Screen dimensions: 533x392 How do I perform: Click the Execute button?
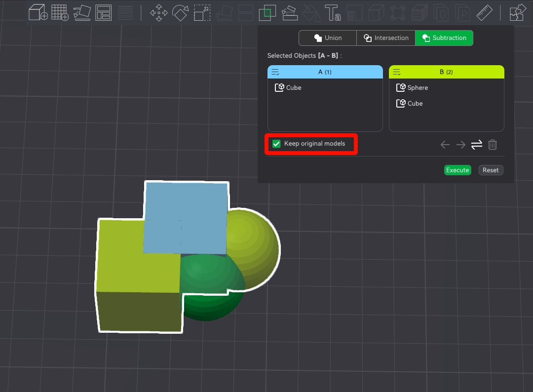(x=457, y=170)
